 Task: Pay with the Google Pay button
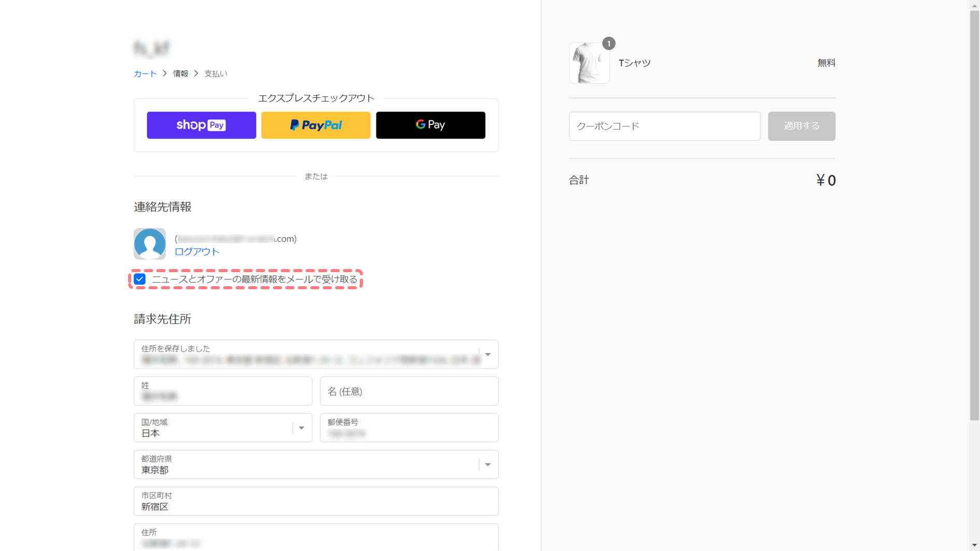pyautogui.click(x=430, y=125)
